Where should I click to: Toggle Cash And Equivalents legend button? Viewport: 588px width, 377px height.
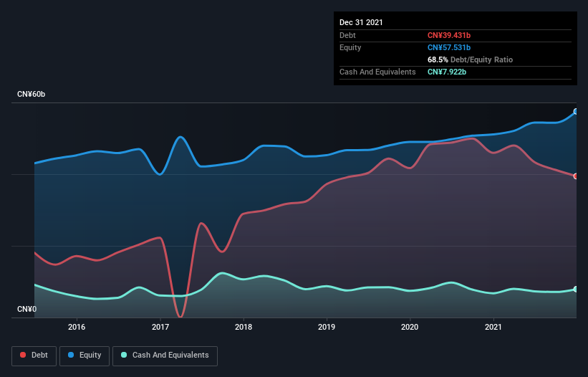[x=165, y=355]
